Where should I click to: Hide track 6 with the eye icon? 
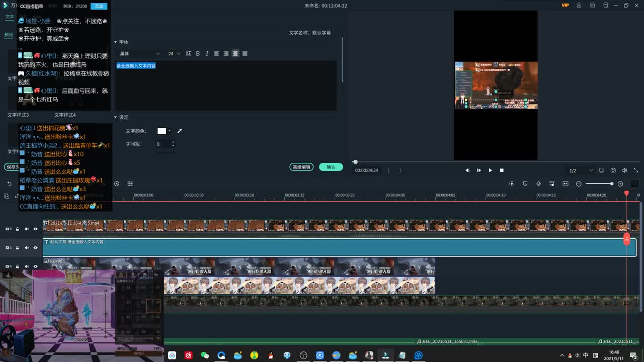tap(35, 229)
